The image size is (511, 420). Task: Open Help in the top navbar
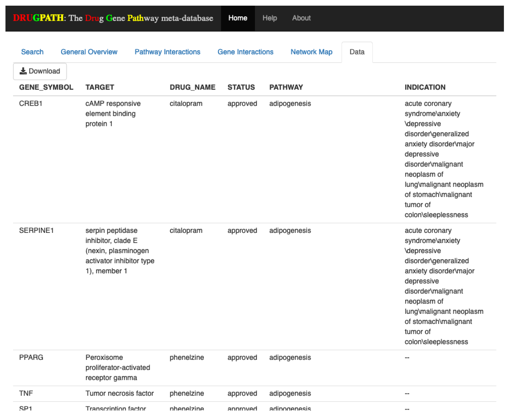pos(270,18)
